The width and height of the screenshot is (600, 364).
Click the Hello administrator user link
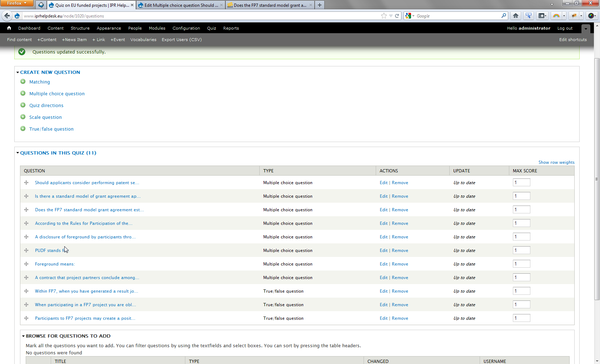click(529, 28)
